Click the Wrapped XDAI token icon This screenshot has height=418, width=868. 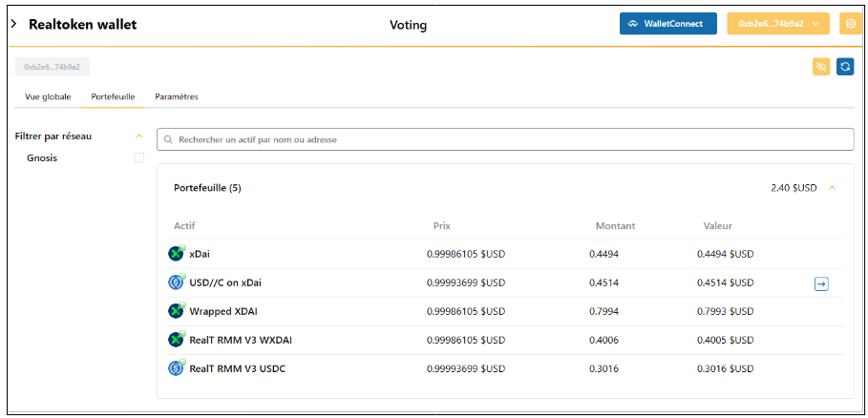click(177, 311)
